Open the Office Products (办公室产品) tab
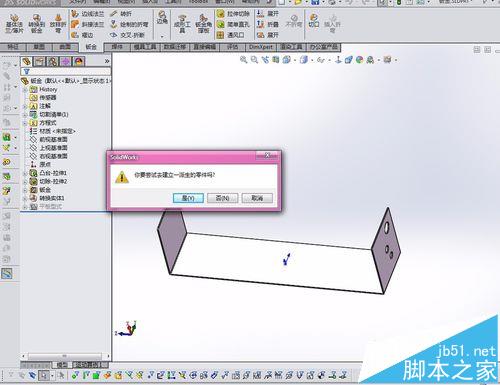The height and width of the screenshot is (385, 500). pyautogui.click(x=324, y=47)
